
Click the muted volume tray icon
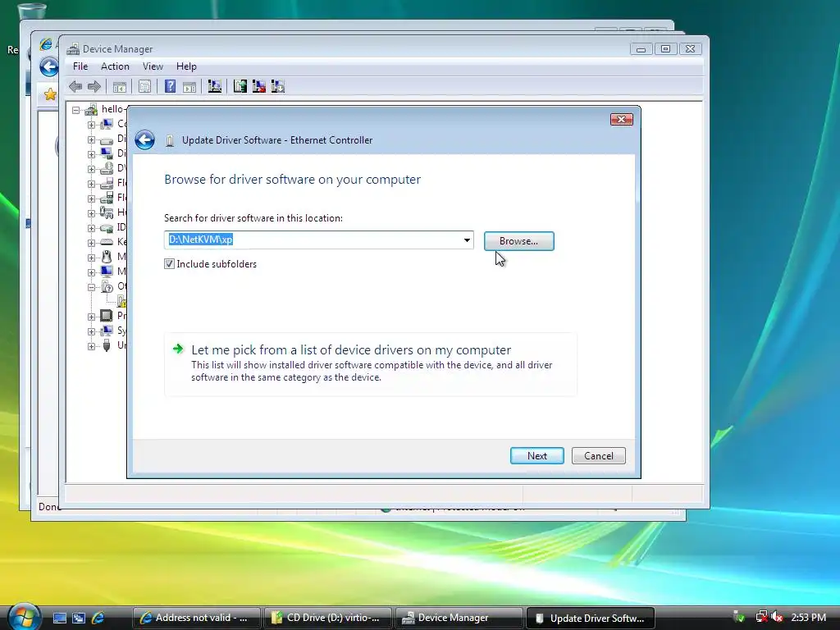coord(778,617)
